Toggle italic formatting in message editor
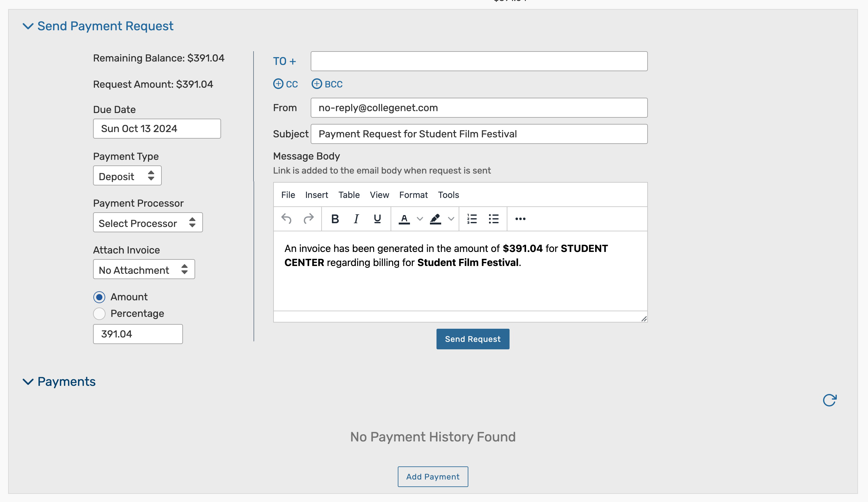 [x=356, y=219]
